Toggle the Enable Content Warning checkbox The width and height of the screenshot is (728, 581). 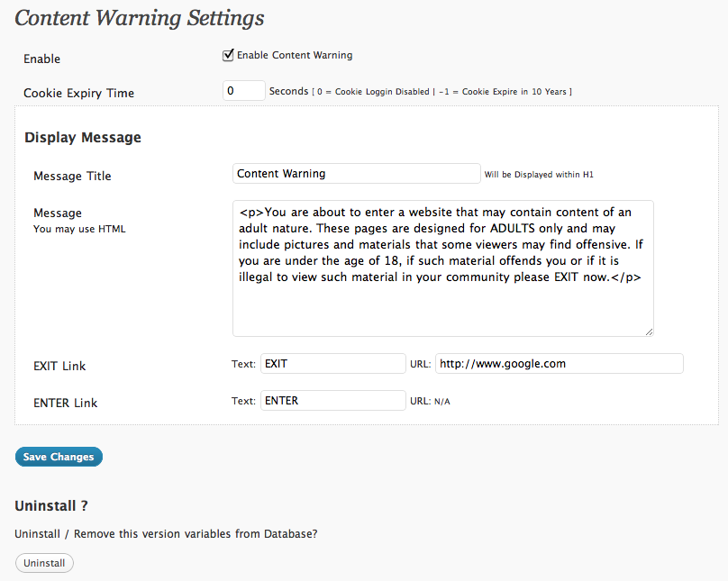pyautogui.click(x=228, y=55)
